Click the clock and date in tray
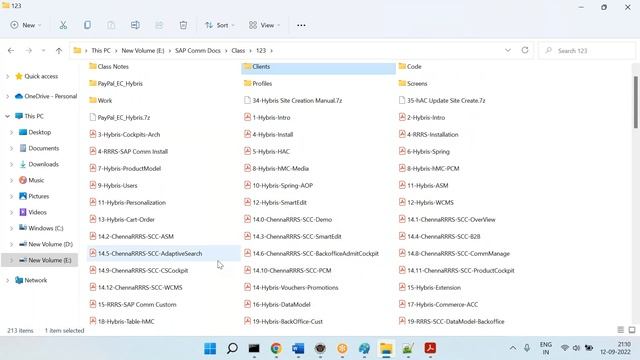The image size is (640, 360). pos(615,348)
